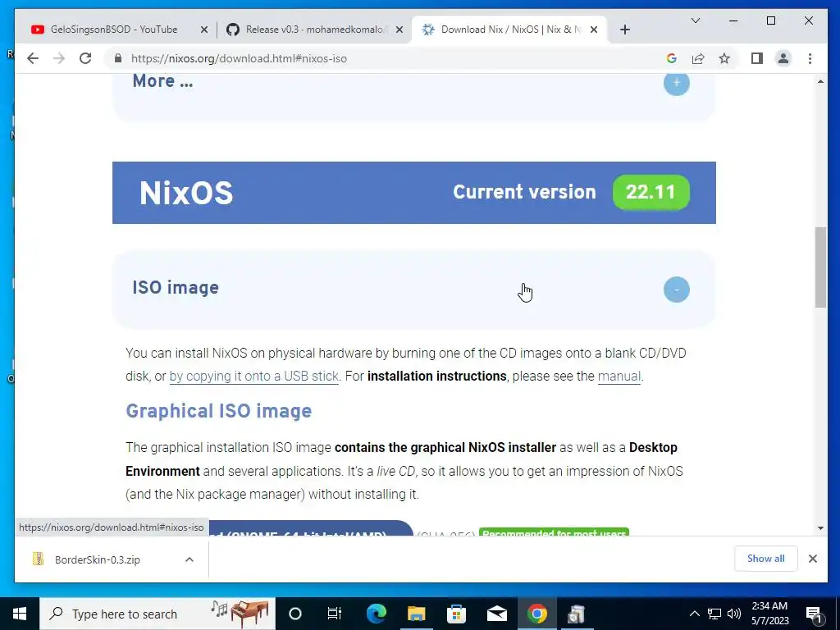Close the Download Nix tab

(x=594, y=30)
